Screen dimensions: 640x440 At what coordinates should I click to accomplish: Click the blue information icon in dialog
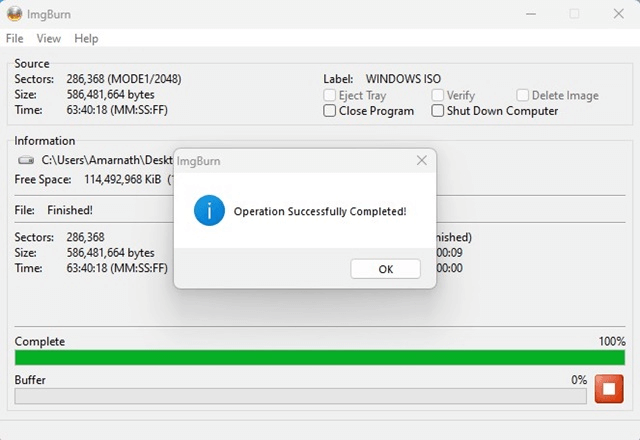click(209, 211)
